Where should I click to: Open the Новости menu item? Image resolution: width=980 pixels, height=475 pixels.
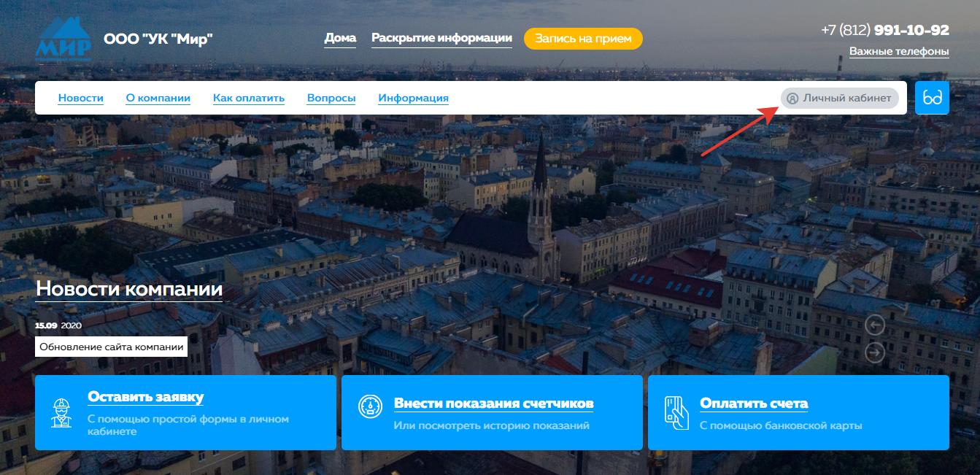[81, 98]
